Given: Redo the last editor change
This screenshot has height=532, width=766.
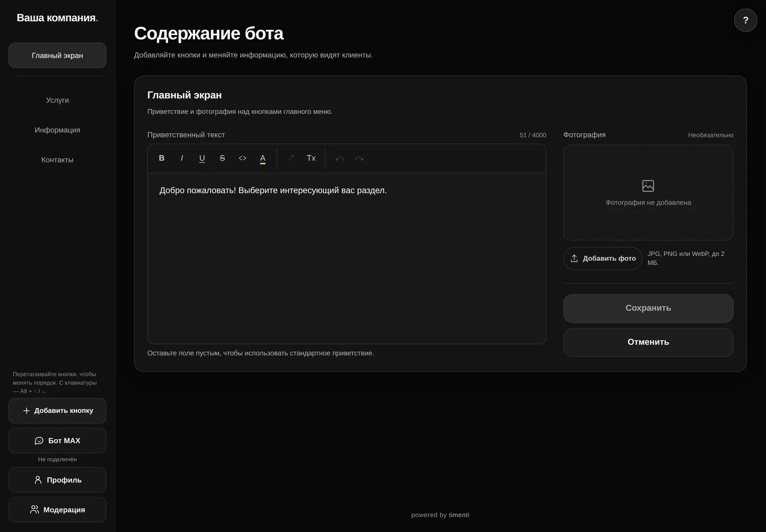Looking at the screenshot, I should coord(360,158).
